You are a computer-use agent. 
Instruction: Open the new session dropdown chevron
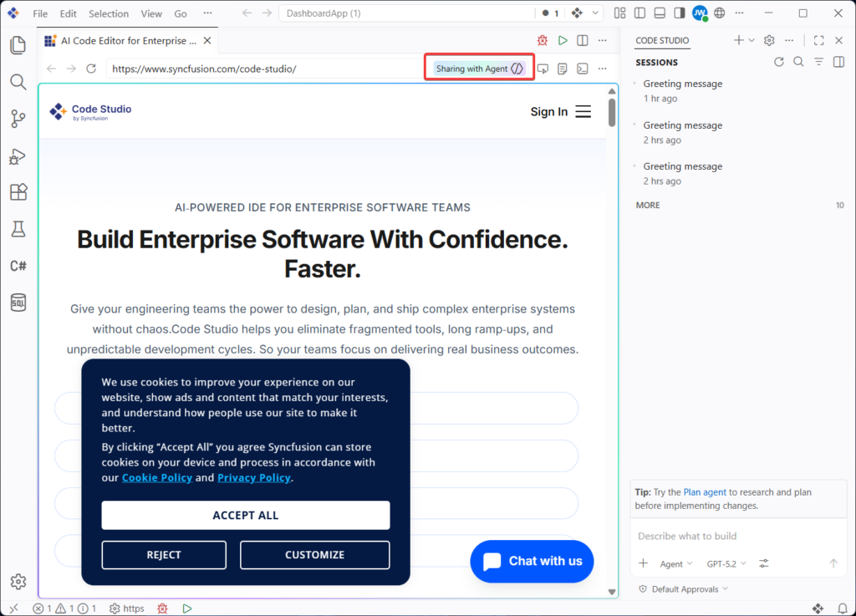[x=752, y=40]
